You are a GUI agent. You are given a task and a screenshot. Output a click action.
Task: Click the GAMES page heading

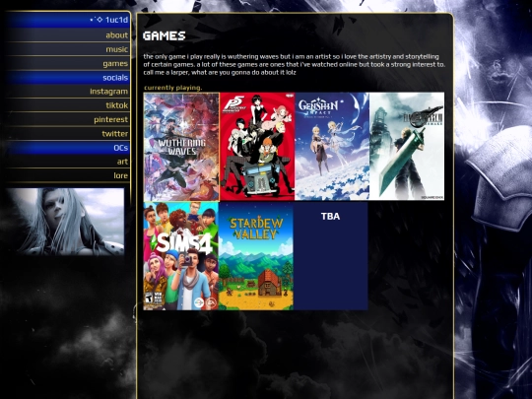coord(165,35)
